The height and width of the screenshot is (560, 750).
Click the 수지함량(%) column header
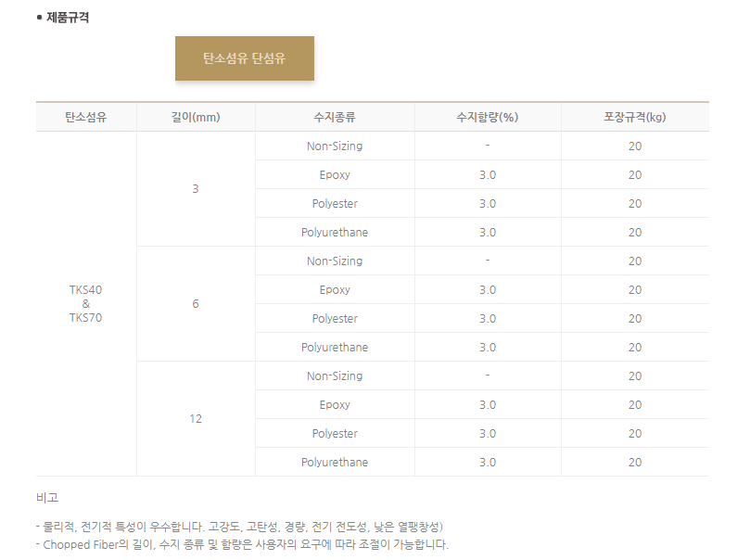pos(487,117)
